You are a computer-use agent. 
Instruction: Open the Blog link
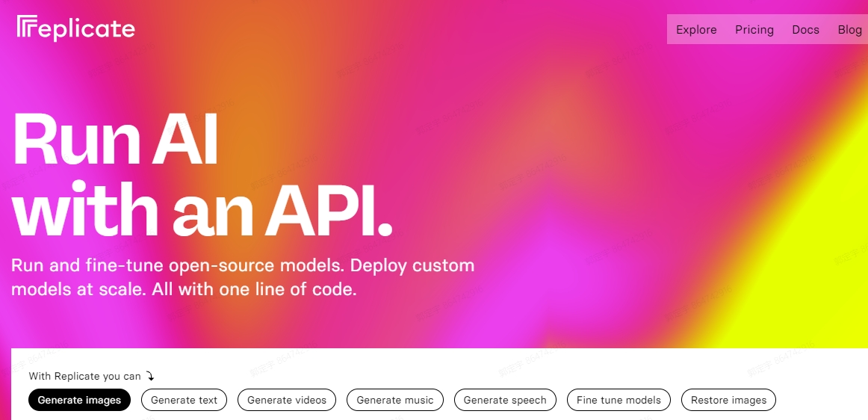pos(850,30)
